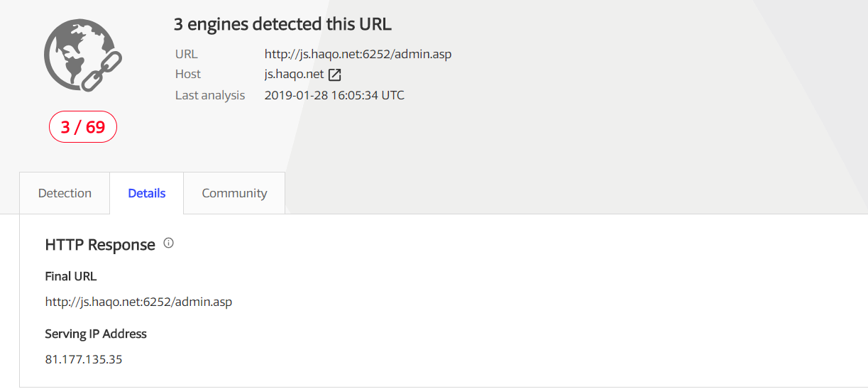
Task: Click the "URL" label in the header
Action: (186, 54)
